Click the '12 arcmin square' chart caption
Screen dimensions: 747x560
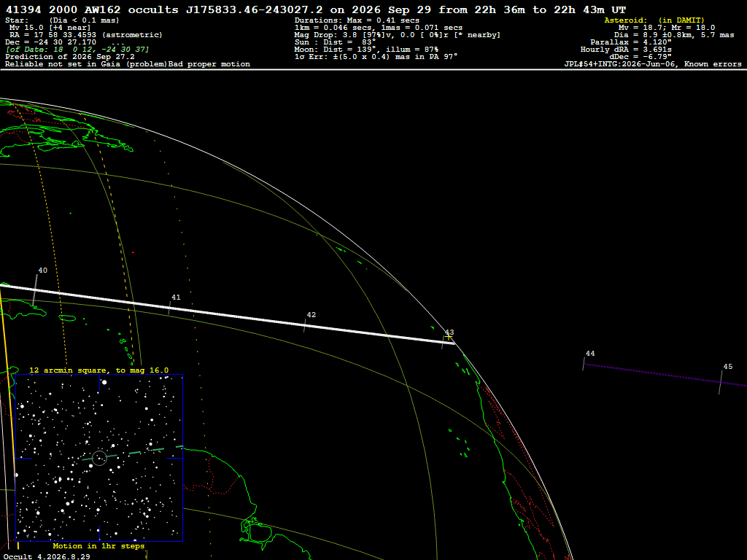[98, 370]
